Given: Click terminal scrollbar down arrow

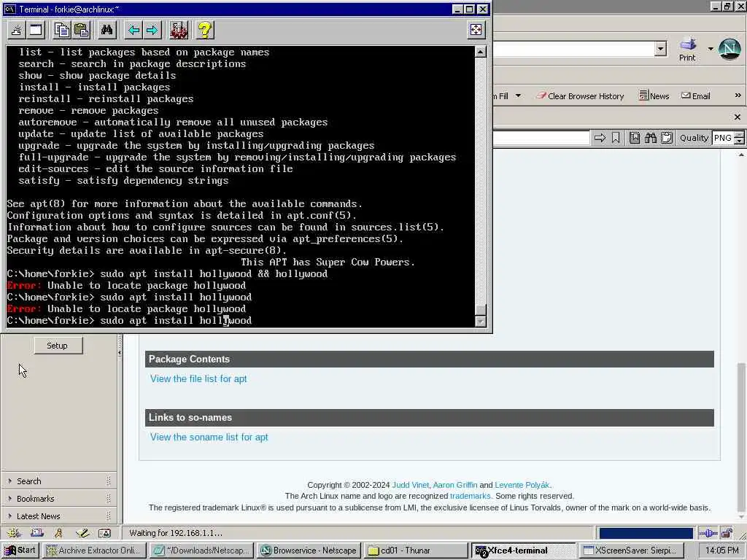Looking at the screenshot, I should [x=481, y=322].
